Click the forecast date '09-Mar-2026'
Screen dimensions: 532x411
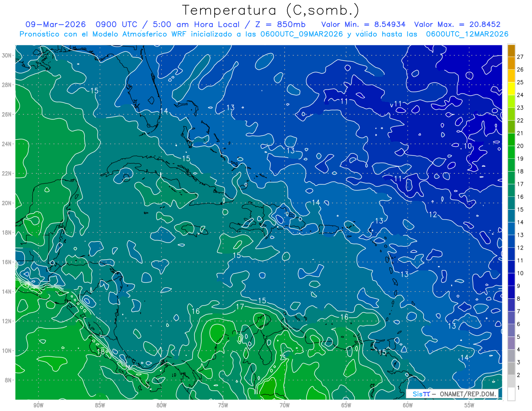(55, 24)
